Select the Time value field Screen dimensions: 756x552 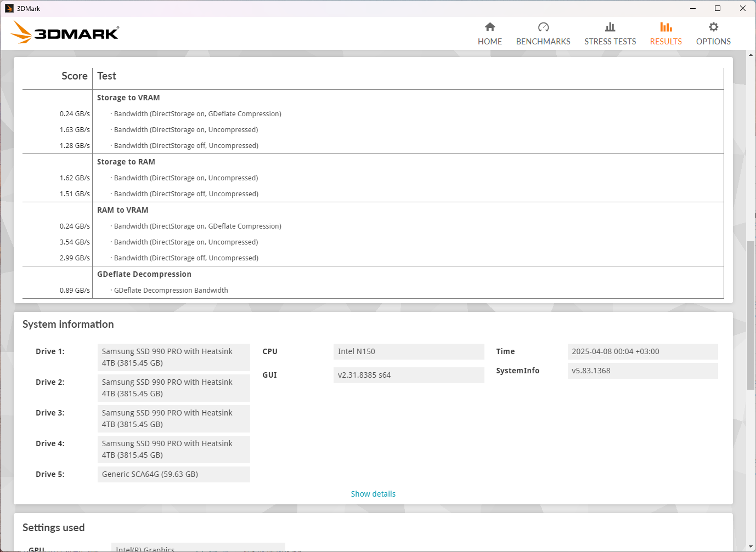[642, 351]
